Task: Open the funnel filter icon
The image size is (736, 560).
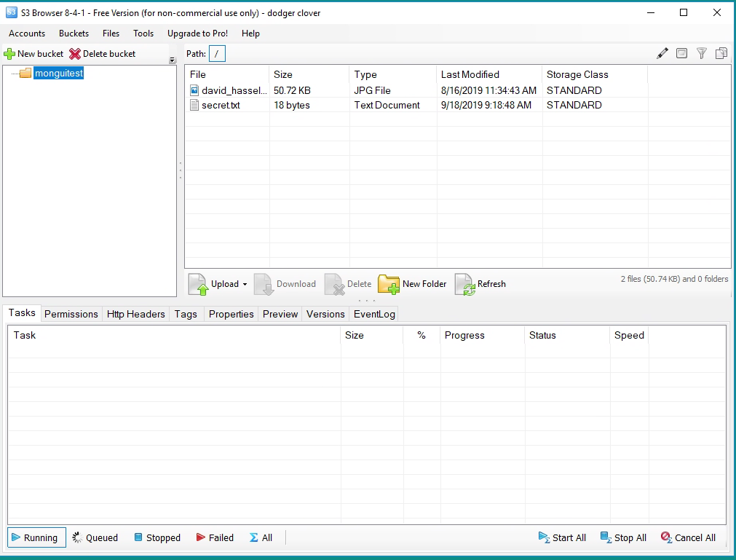Action: [701, 53]
